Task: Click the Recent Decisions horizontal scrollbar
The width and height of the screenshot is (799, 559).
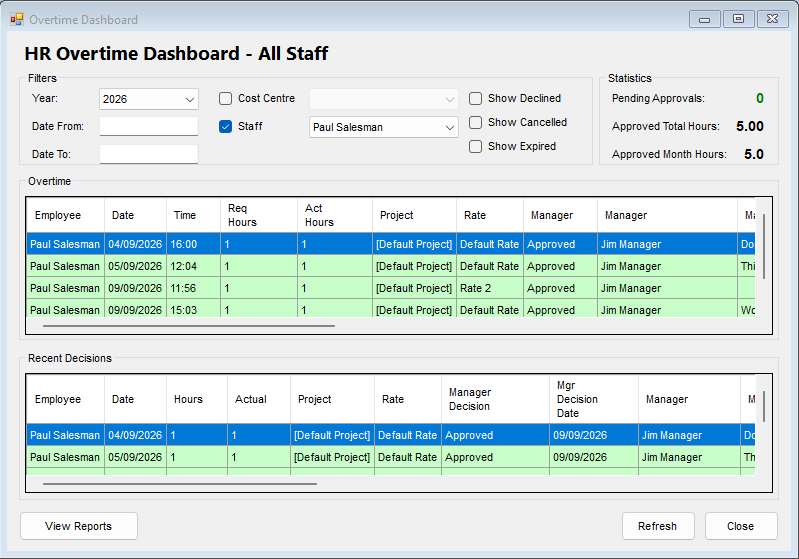Action: 180,484
